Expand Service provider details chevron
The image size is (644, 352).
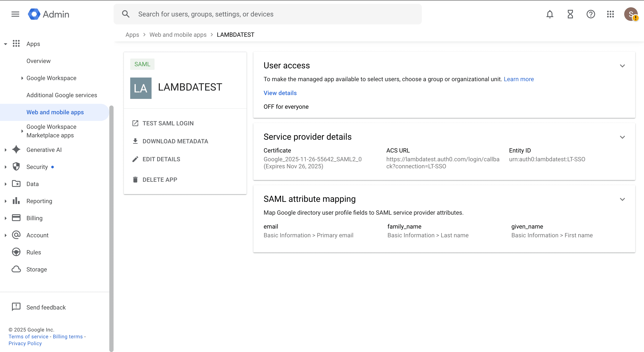click(x=622, y=137)
